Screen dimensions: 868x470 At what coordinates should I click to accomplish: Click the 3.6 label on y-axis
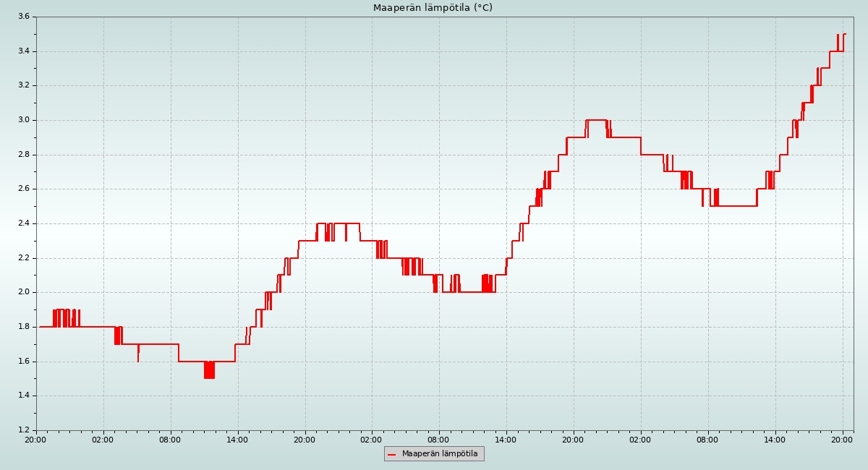coord(23,17)
